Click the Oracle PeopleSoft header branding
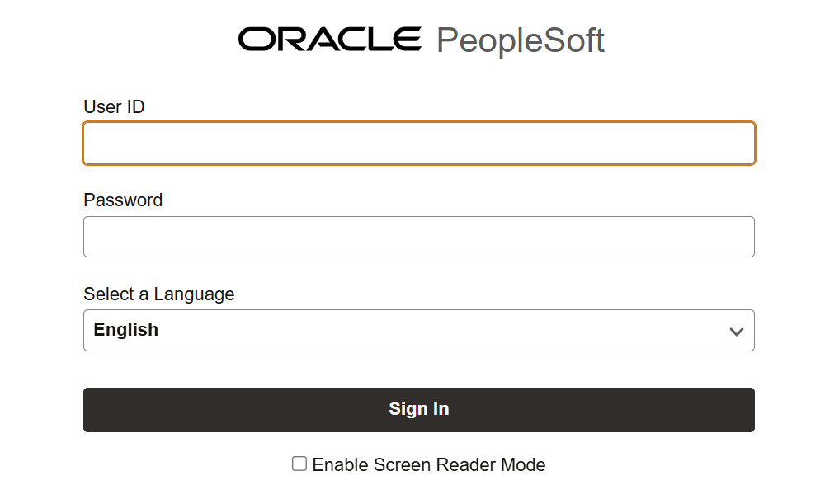Image resolution: width=839 pixels, height=504 pixels. 422,40
